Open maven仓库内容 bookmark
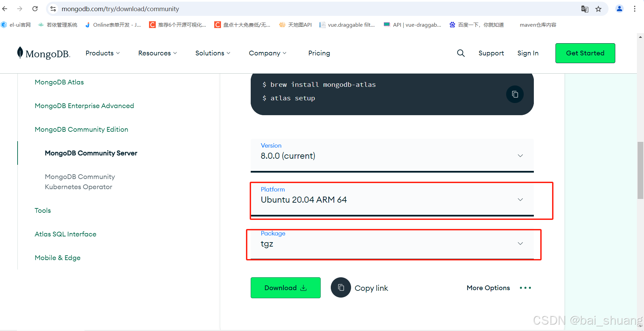644x331 pixels. coord(538,25)
